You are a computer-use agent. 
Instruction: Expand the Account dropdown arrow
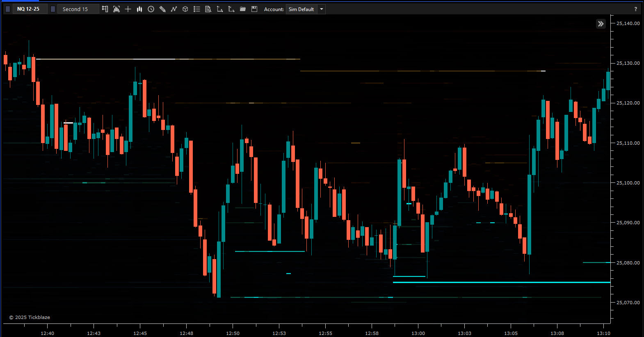(x=322, y=9)
